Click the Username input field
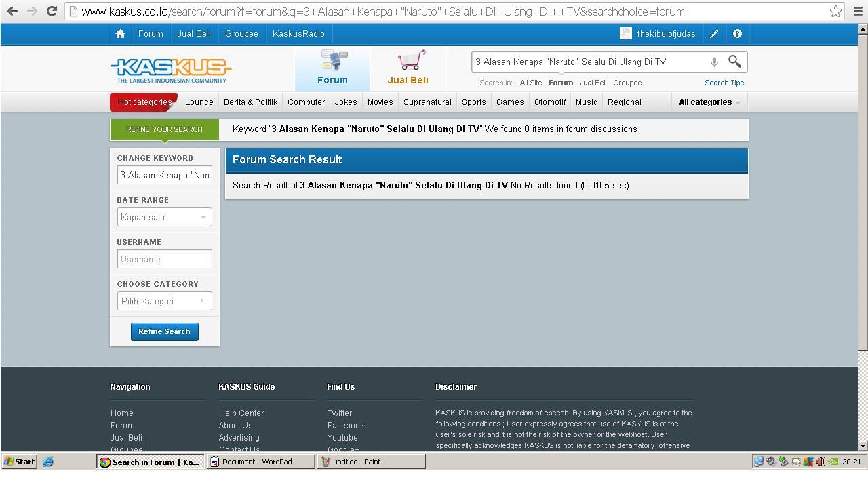This screenshot has height=488, width=868. click(164, 259)
